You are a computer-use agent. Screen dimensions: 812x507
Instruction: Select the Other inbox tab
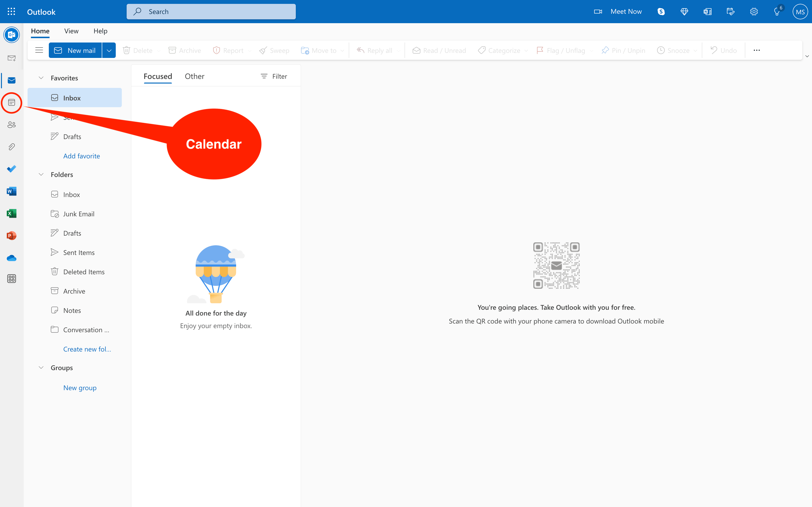tap(195, 76)
